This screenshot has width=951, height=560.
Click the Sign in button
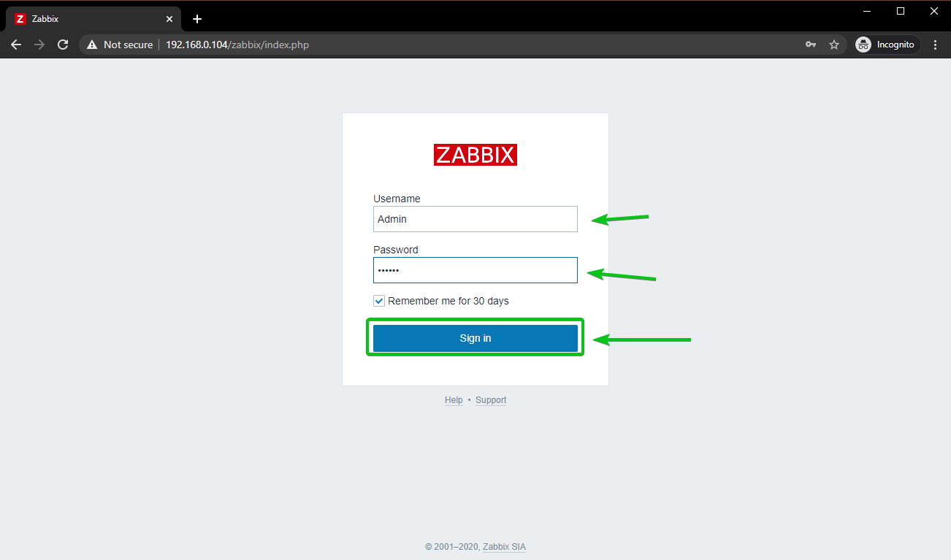[475, 338]
